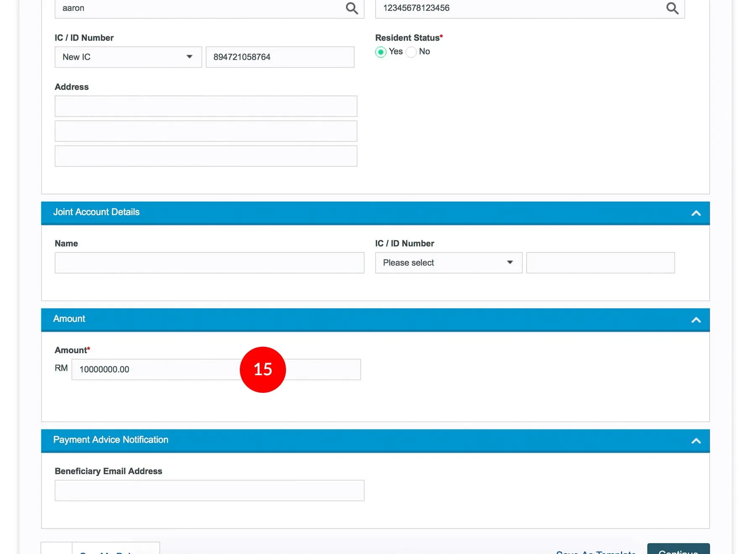756x554 pixels.
Task: Collapse the Amount section
Action: click(696, 320)
